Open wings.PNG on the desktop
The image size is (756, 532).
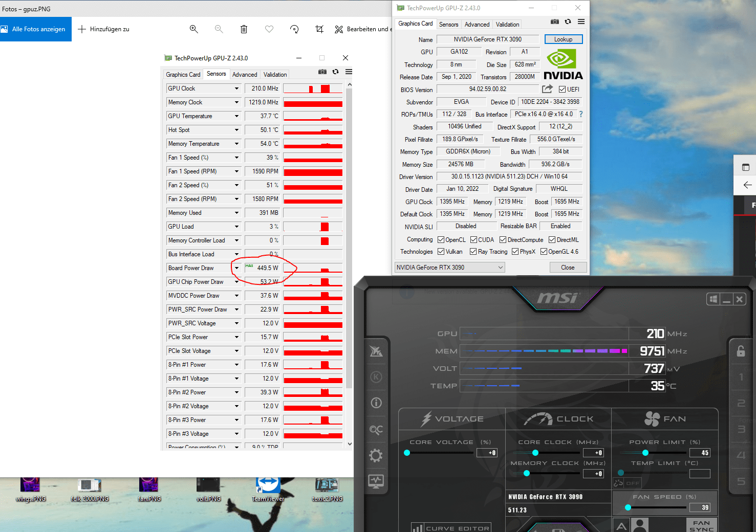tap(30, 490)
